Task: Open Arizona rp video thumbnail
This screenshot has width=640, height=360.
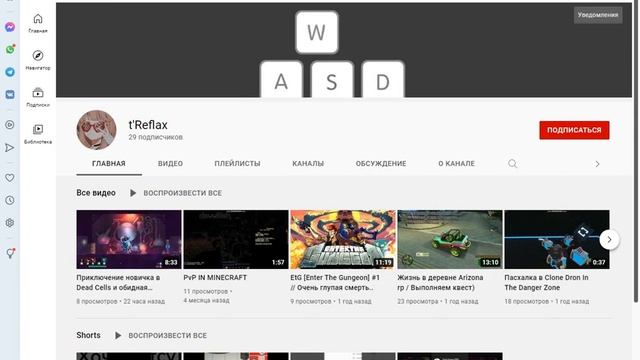Action: click(x=450, y=240)
